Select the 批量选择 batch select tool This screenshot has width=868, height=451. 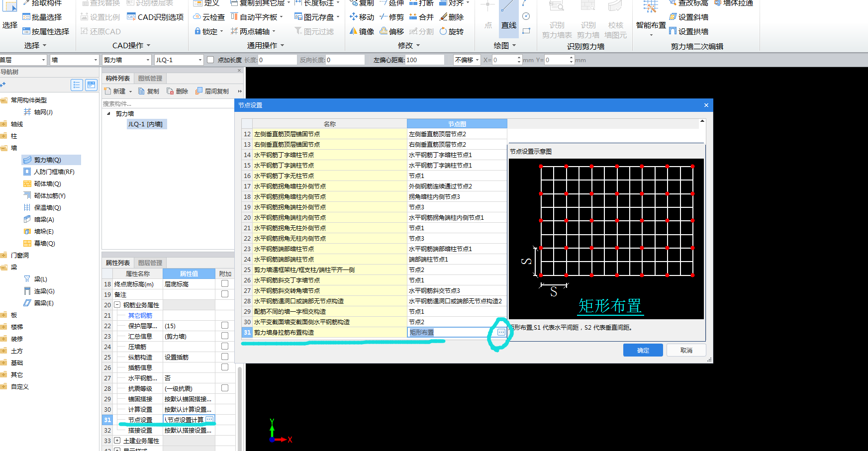pyautogui.click(x=42, y=17)
